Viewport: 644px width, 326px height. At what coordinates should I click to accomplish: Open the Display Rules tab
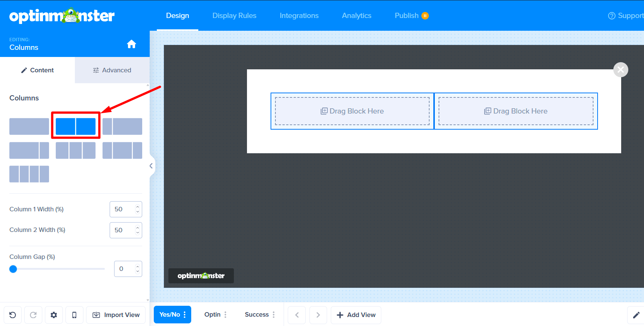click(234, 16)
